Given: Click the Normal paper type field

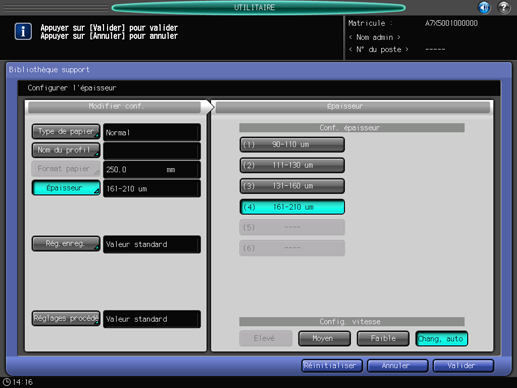Looking at the screenshot, I should (x=152, y=132).
